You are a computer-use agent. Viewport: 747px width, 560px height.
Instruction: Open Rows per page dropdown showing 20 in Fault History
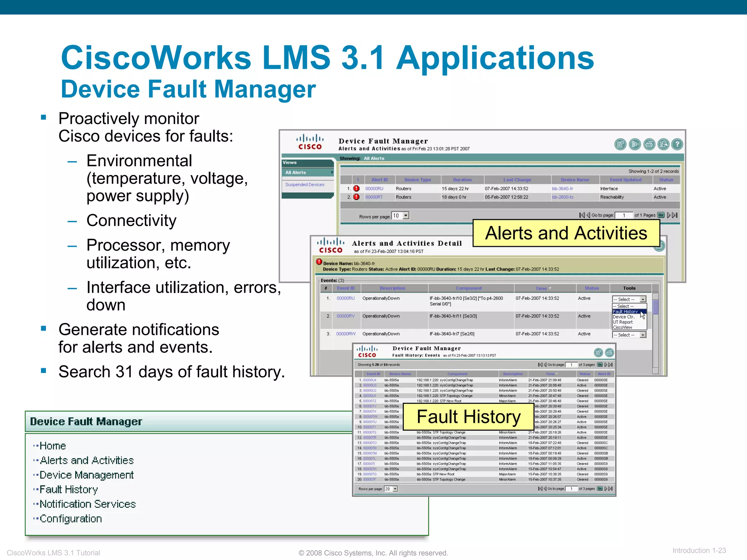click(x=391, y=489)
